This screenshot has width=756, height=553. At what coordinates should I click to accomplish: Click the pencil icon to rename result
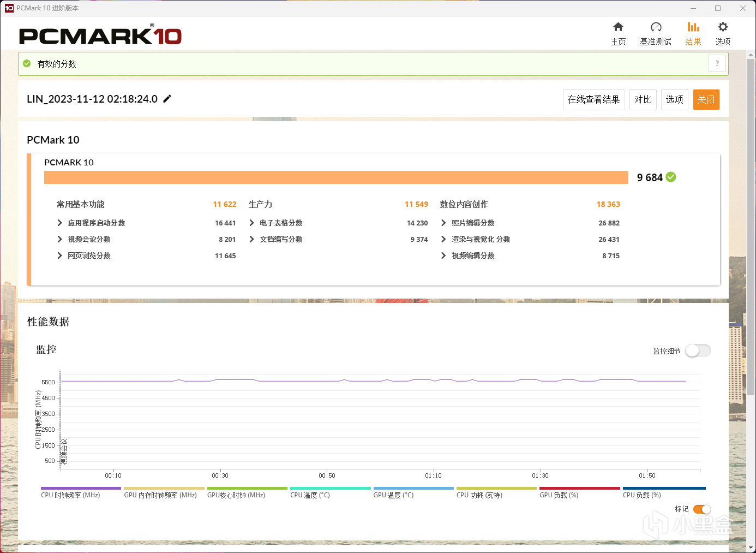pos(167,99)
